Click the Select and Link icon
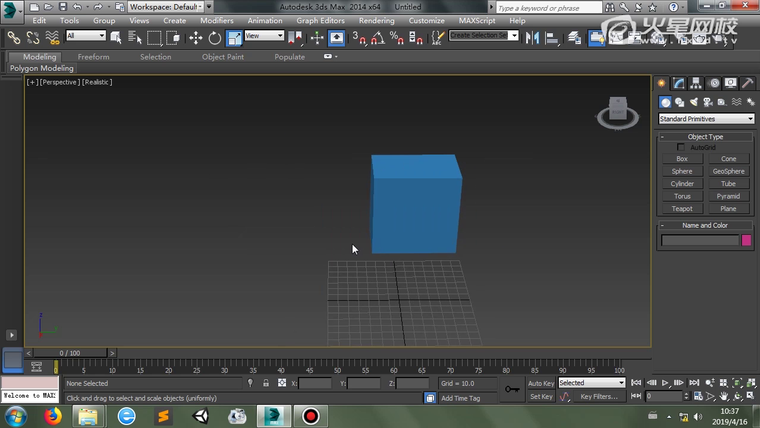The image size is (760, 428). coord(14,38)
